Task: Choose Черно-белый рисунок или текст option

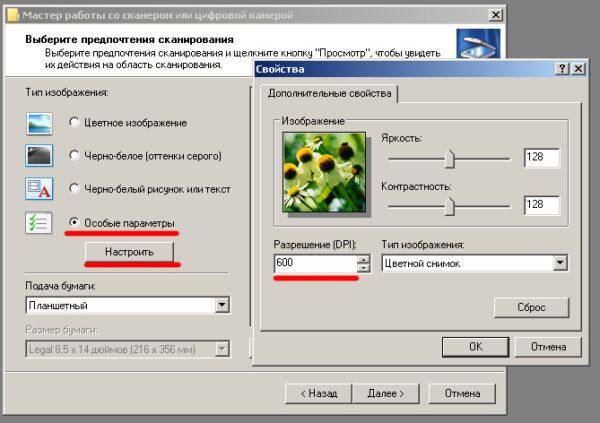Action: (x=75, y=189)
